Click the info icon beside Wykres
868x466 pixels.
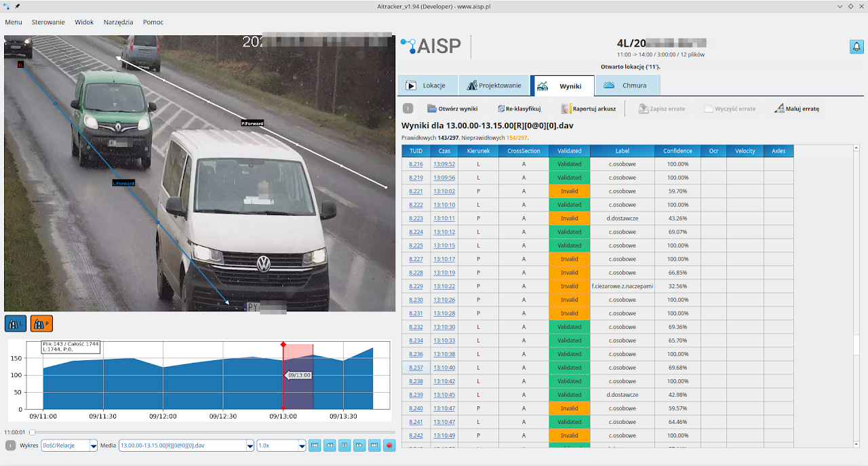[x=10, y=446]
